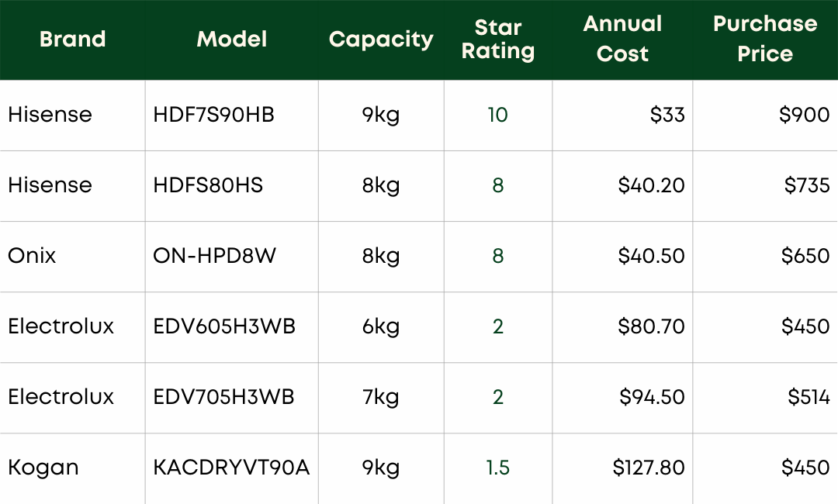Click the ON-HPD8W model name
This screenshot has width=838, height=504.
(x=214, y=256)
